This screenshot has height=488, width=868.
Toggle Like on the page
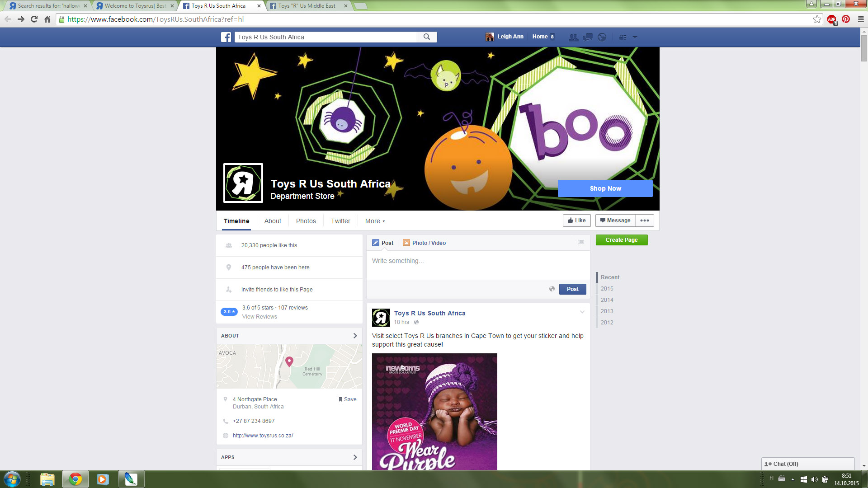pos(576,221)
